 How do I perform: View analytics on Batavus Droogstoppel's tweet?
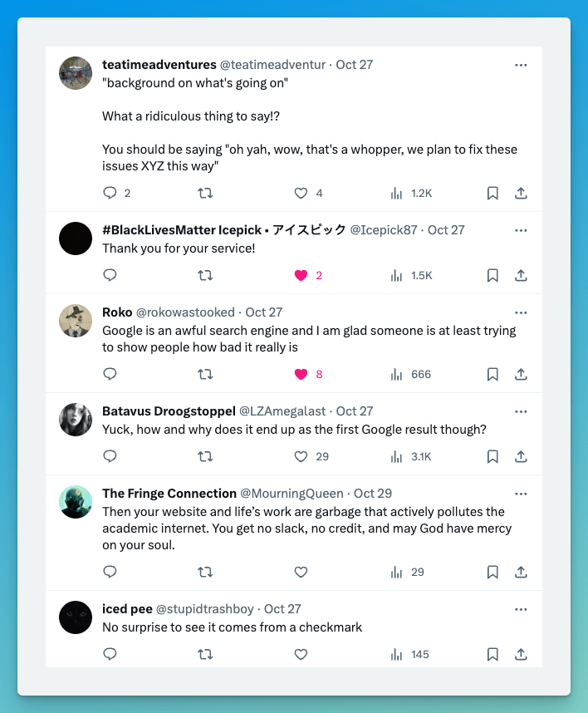coord(397,456)
